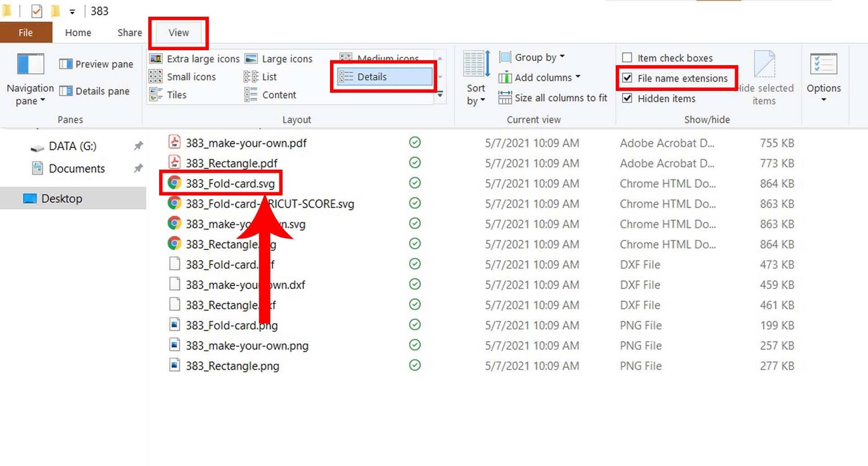The width and height of the screenshot is (868, 466).
Task: Toggle Hidden items checkbox
Action: (x=627, y=98)
